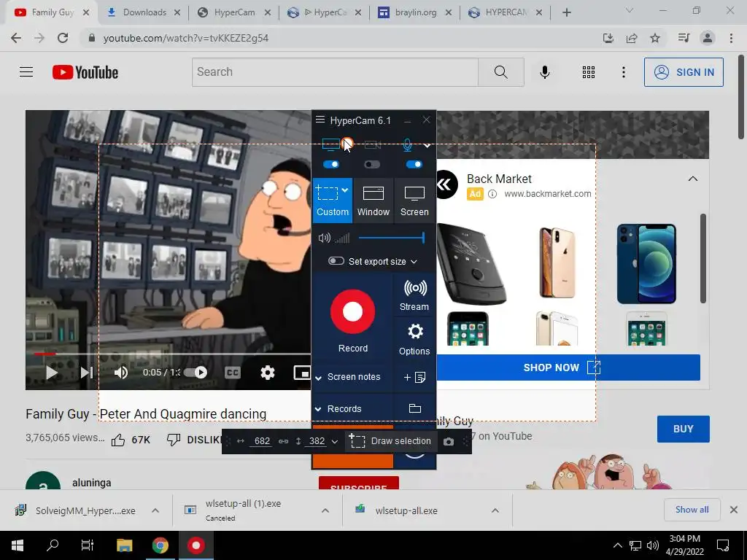The image size is (747, 560).
Task: Toggle webcam capture switch in HyperCam
Action: click(x=372, y=164)
